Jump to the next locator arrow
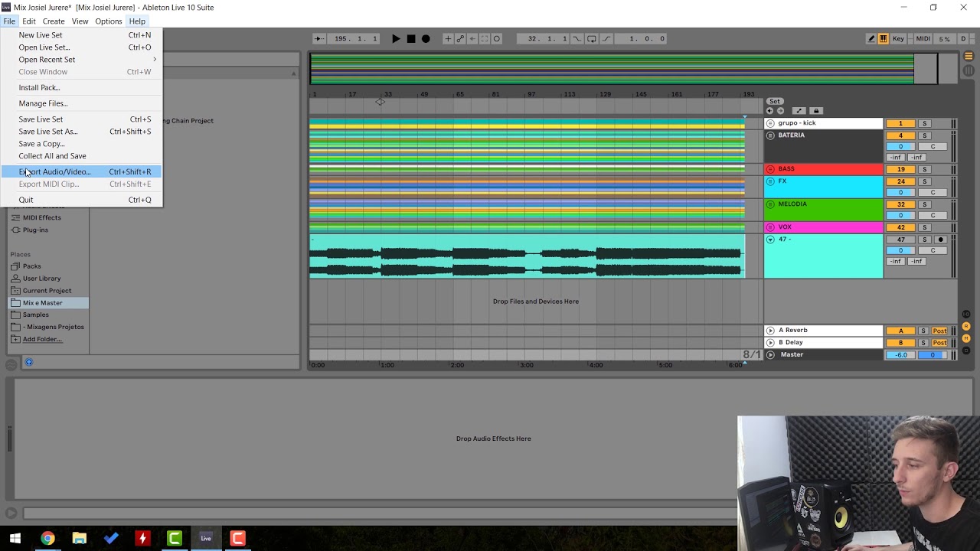This screenshot has width=980, height=551. (780, 111)
